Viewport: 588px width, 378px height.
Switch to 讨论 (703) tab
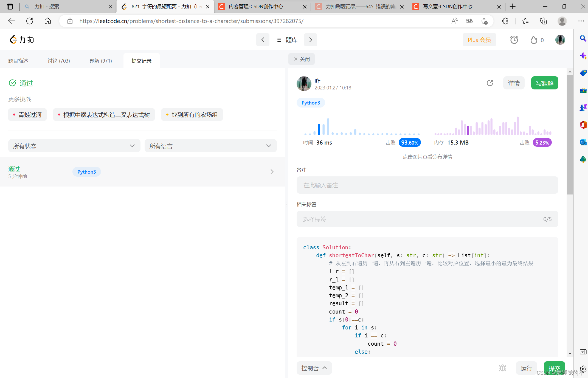point(59,61)
